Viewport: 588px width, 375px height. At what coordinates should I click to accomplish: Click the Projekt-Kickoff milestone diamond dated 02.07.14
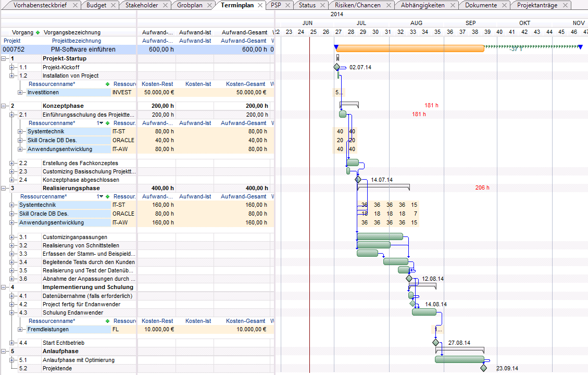click(336, 67)
